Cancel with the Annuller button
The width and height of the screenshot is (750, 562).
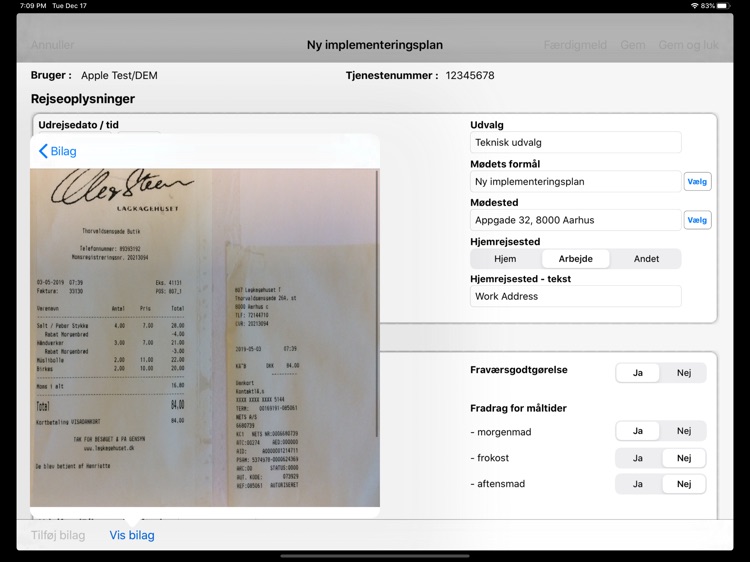coord(52,45)
